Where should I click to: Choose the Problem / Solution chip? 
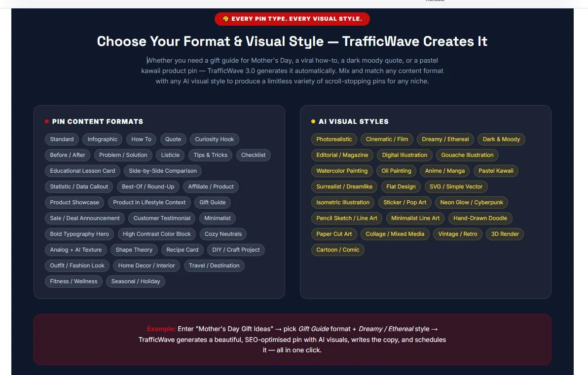click(123, 155)
